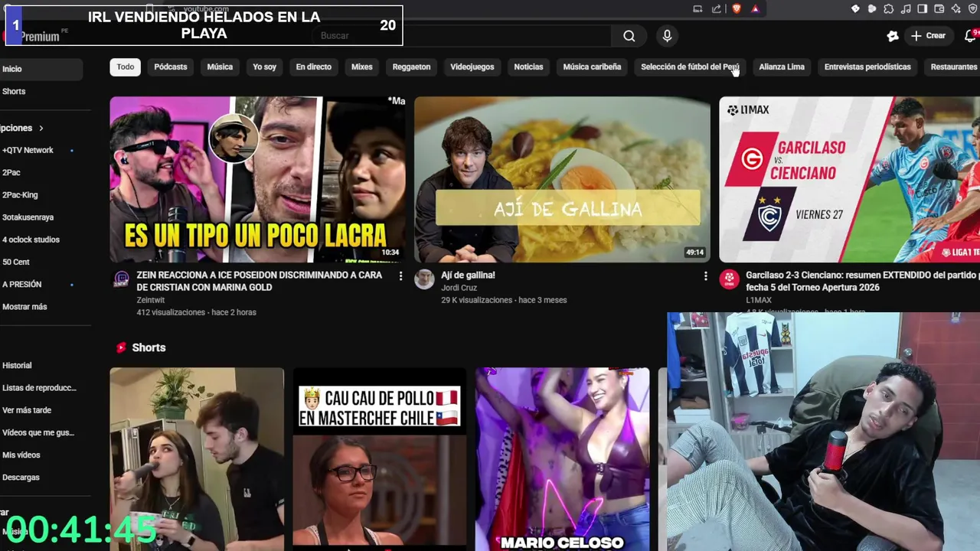Select the Yo soy filter chip
This screenshot has width=980, height=551.
[264, 67]
